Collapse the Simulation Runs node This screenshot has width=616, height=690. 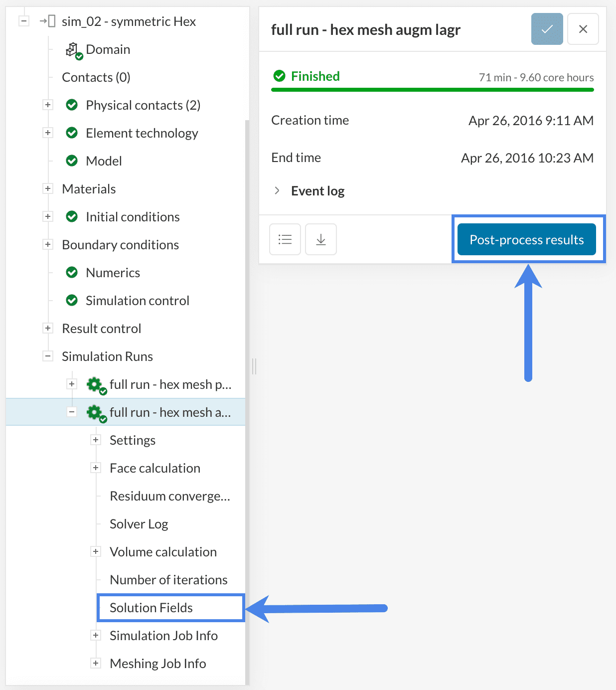point(48,356)
